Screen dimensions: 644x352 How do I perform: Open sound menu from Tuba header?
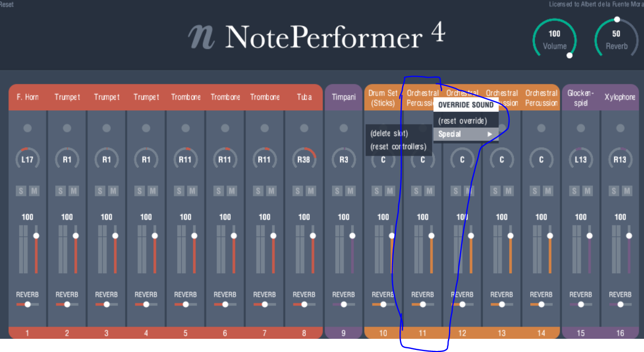pos(304,97)
